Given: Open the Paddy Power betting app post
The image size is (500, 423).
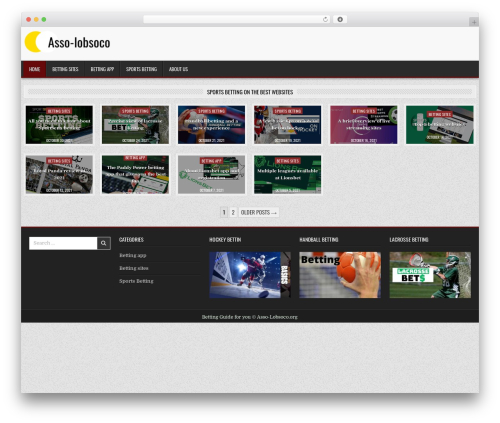Looking at the screenshot, I should [135, 174].
